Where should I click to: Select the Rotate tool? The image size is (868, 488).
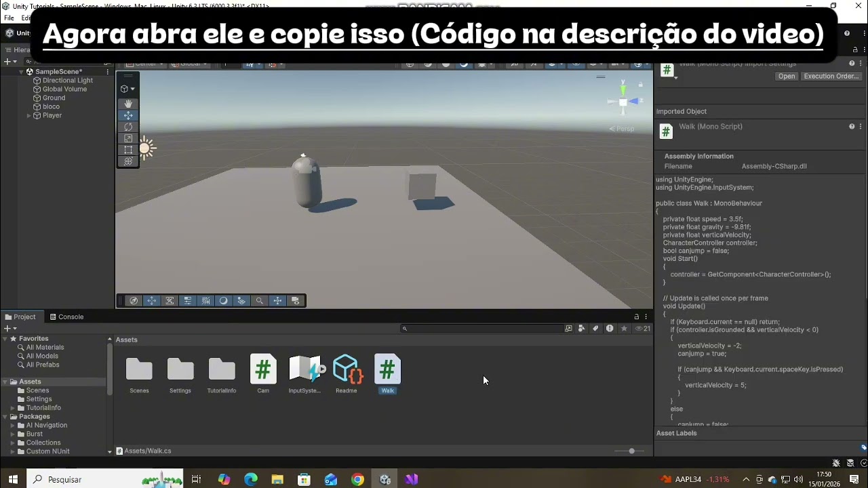click(x=128, y=127)
